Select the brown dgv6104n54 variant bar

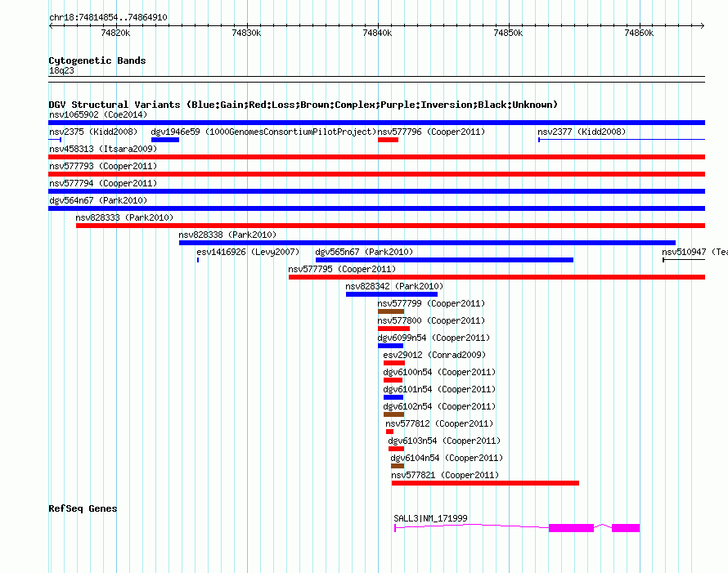point(398,466)
